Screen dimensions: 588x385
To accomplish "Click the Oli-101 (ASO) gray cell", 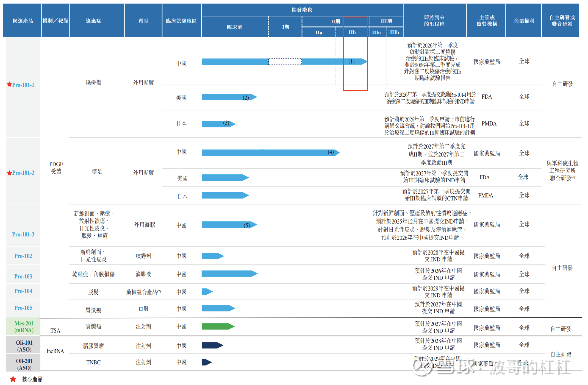I will (24, 346).
